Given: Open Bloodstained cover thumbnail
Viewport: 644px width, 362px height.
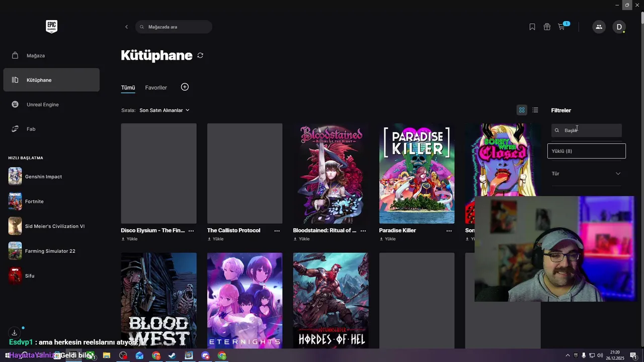Looking at the screenshot, I should coord(331,173).
